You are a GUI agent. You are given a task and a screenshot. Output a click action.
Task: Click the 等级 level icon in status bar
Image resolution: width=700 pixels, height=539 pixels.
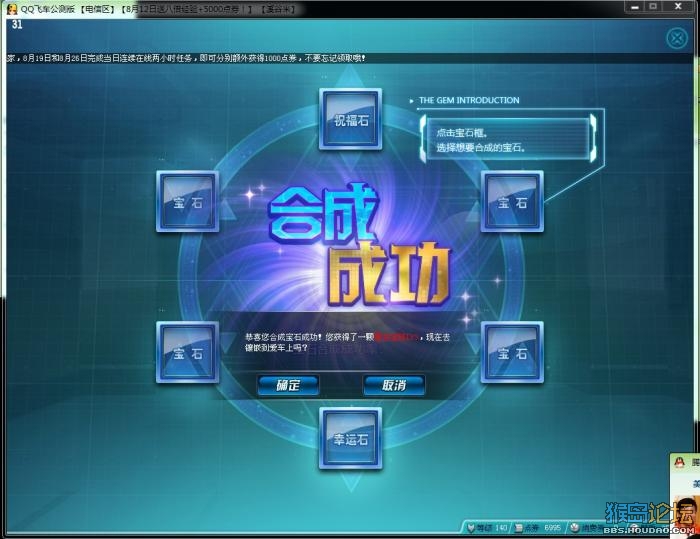tap(471, 528)
